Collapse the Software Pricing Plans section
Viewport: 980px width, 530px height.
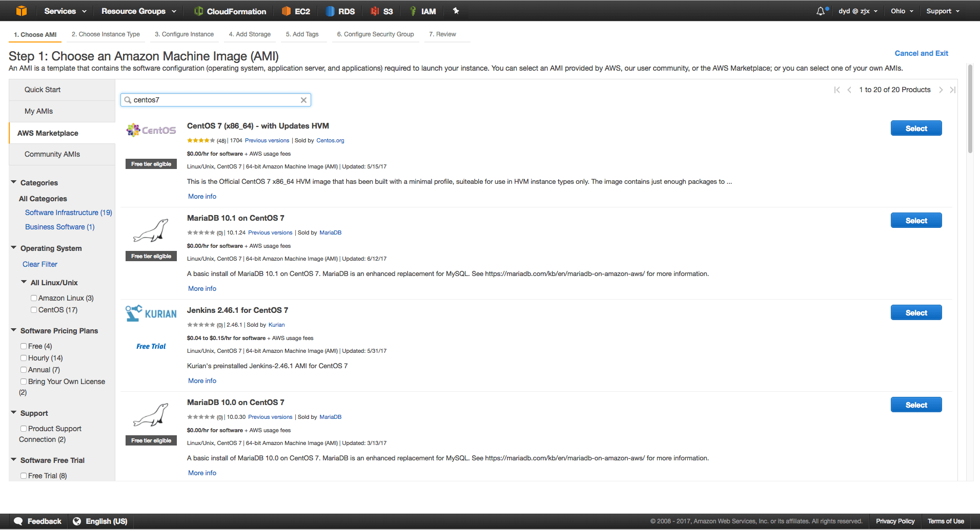coord(14,330)
